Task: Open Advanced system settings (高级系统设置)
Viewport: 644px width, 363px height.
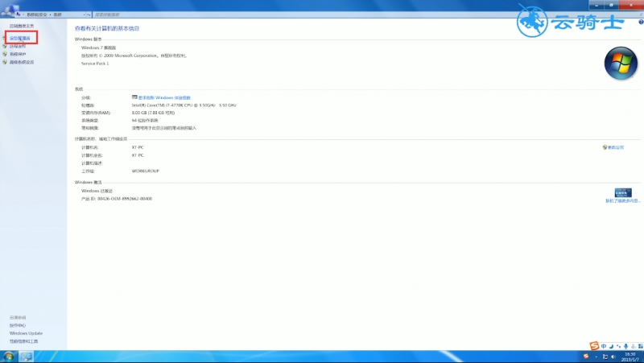Action: pos(22,62)
